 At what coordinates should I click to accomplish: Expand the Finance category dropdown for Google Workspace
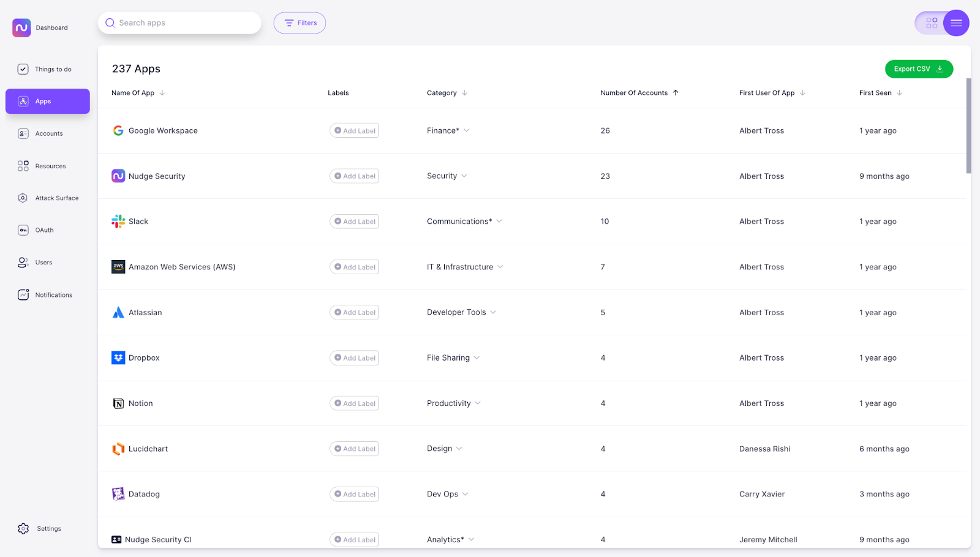coord(466,130)
